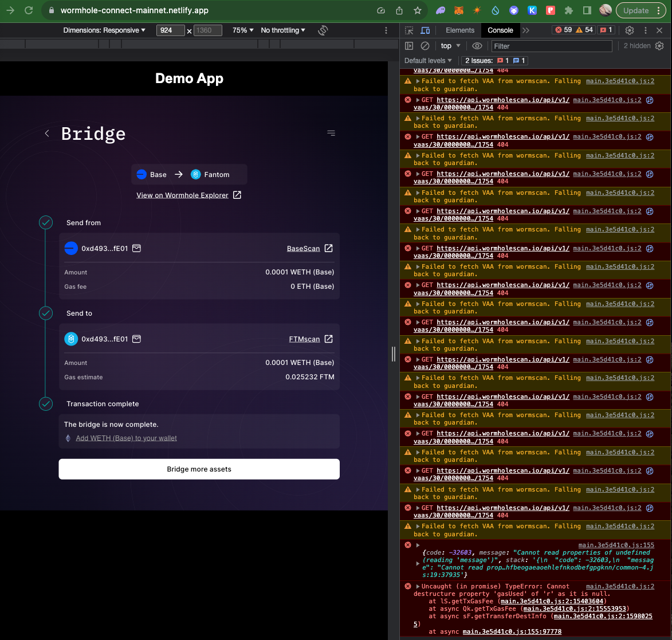Open the create live expression eye icon

[x=477, y=45]
